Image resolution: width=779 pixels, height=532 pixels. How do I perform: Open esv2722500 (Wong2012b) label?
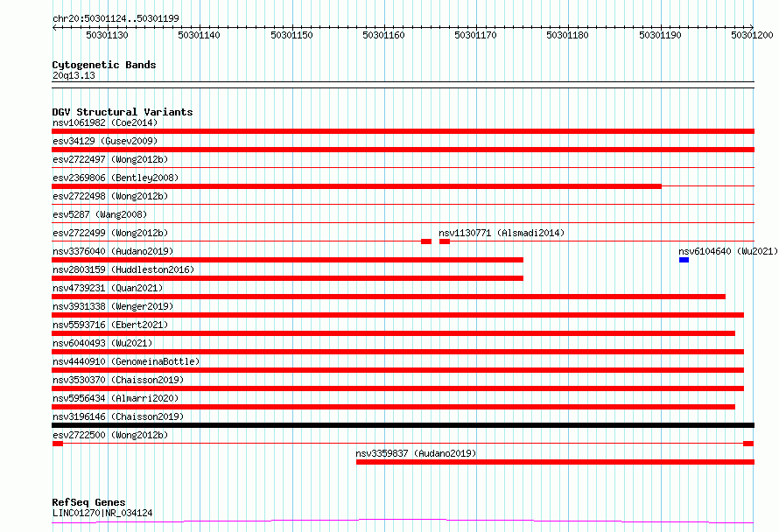coord(110,435)
